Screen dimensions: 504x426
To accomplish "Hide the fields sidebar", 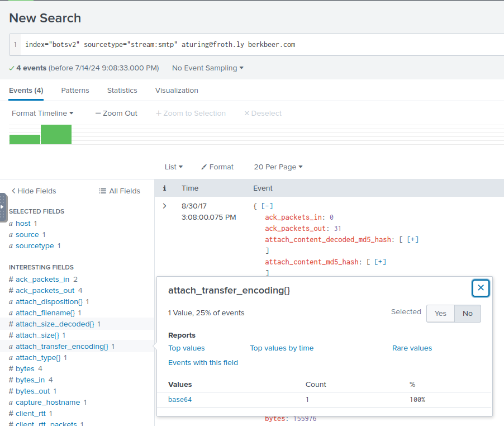I will [34, 191].
